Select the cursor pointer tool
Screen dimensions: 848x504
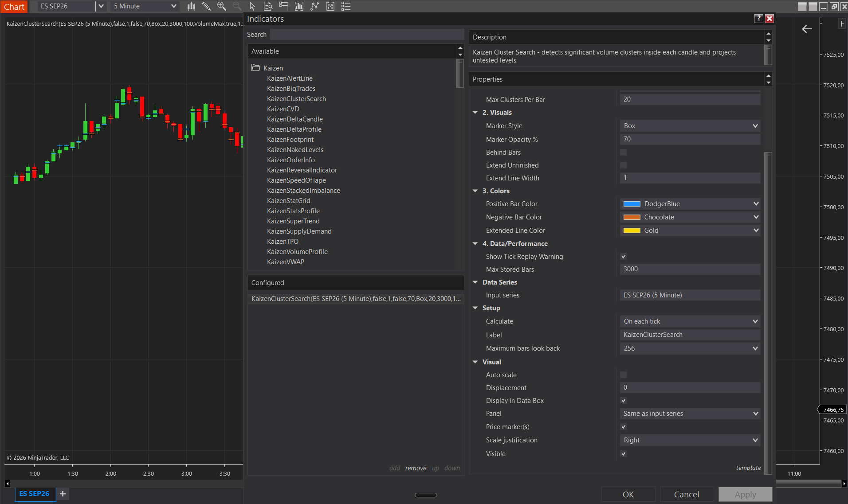coord(252,6)
